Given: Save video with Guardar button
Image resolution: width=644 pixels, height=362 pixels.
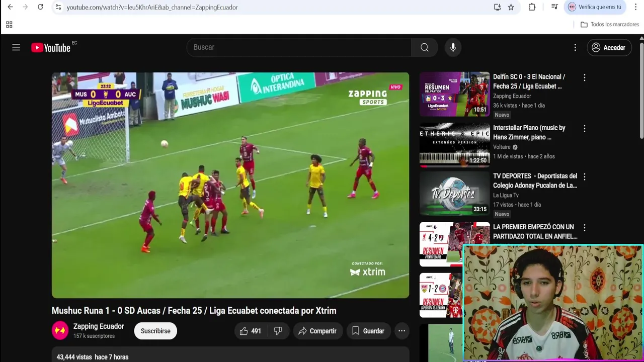Looking at the screenshot, I should [x=368, y=331].
